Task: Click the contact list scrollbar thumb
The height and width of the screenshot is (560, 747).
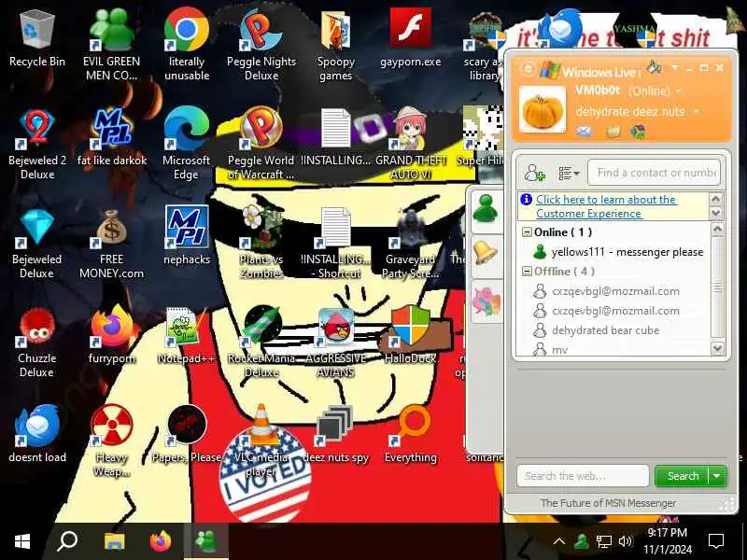Action: (x=717, y=287)
